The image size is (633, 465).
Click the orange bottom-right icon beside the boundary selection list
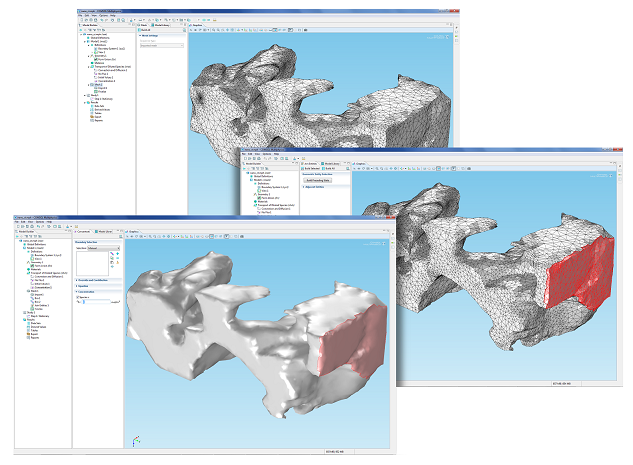117,262
